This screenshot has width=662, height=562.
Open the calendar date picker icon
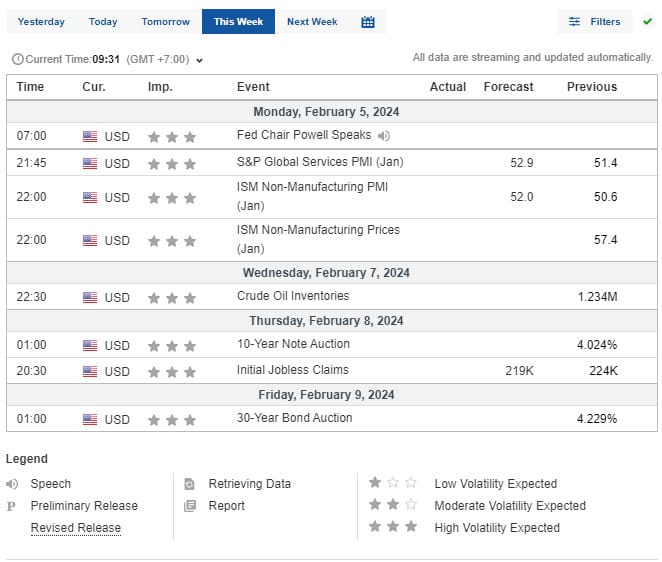[368, 22]
